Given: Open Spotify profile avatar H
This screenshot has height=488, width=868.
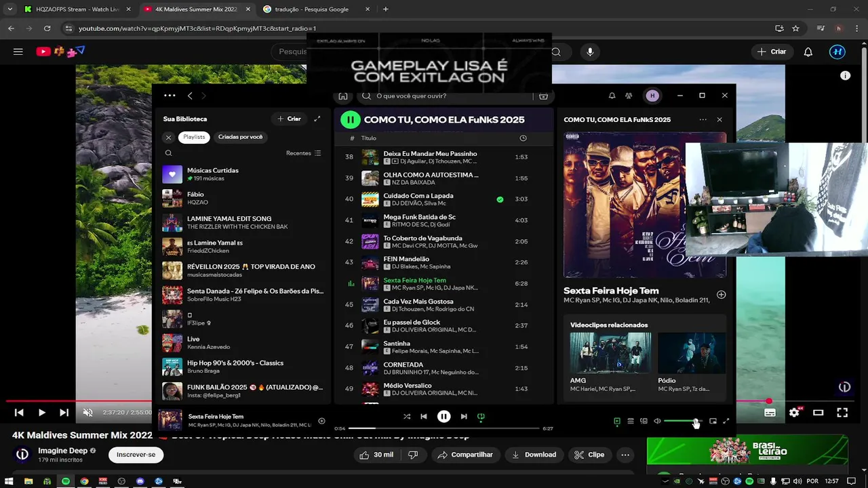Looking at the screenshot, I should tap(652, 96).
